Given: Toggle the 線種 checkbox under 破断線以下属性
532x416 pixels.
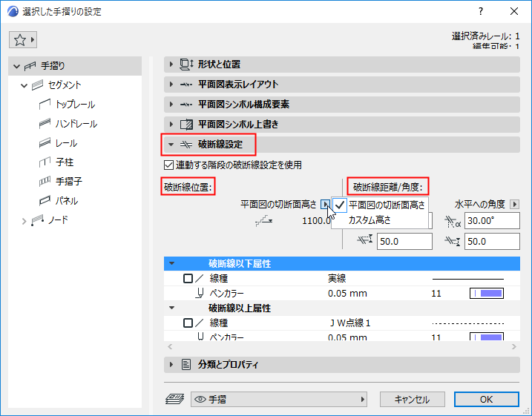Looking at the screenshot, I should (188, 279).
